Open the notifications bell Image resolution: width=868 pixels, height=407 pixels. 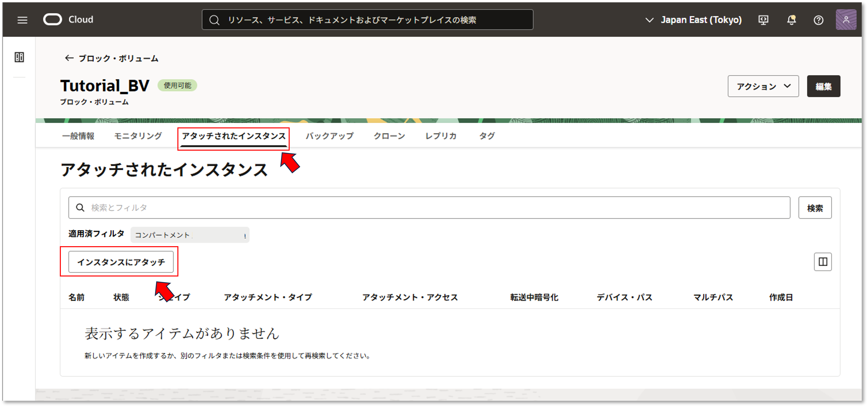coord(791,20)
